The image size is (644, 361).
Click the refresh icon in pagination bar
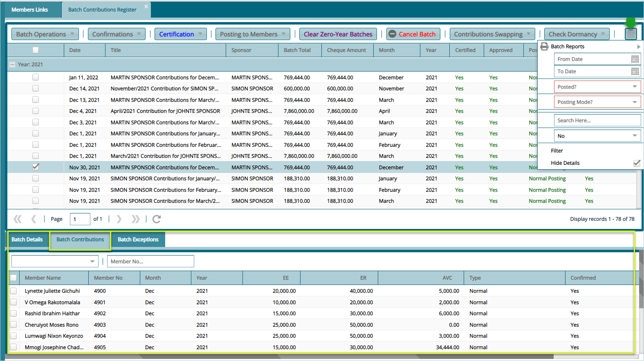(x=156, y=219)
